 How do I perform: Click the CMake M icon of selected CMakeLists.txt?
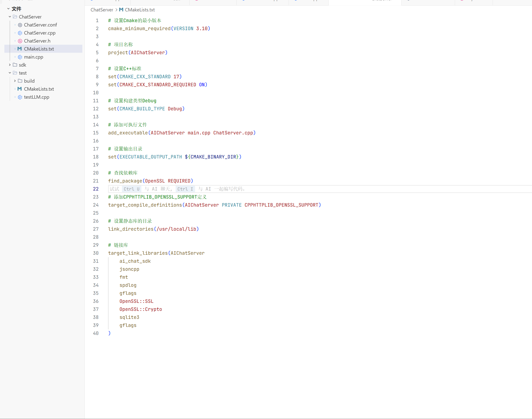[x=20, y=49]
